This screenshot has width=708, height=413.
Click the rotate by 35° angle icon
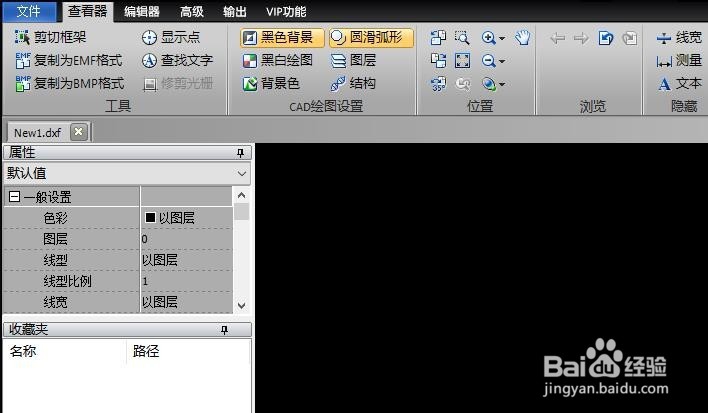[438, 84]
